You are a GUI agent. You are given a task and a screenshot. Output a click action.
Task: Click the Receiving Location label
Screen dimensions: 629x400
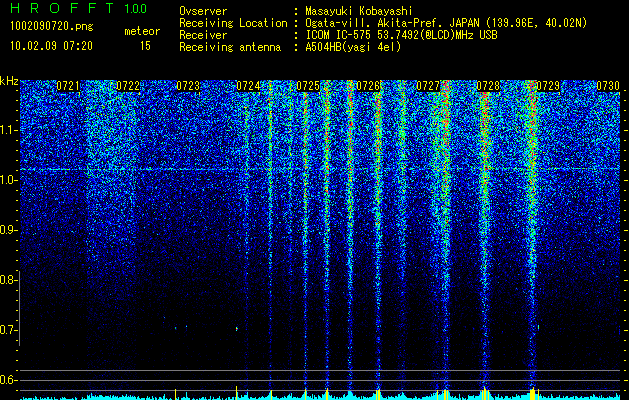(x=233, y=23)
